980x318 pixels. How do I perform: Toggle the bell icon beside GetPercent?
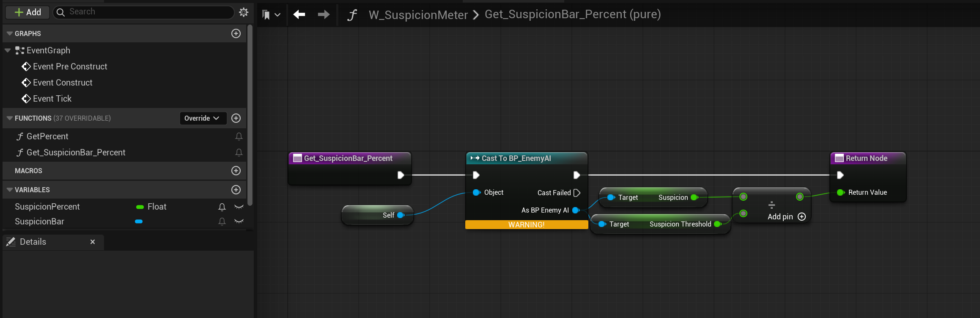tap(239, 136)
